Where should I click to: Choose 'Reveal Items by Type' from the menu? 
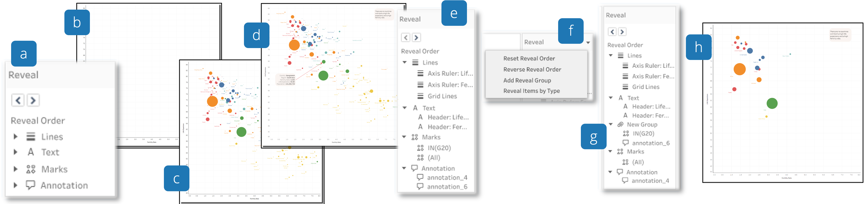(x=531, y=91)
